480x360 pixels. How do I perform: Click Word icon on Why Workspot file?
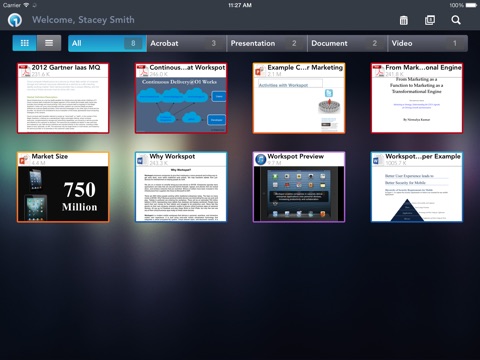tap(141, 160)
